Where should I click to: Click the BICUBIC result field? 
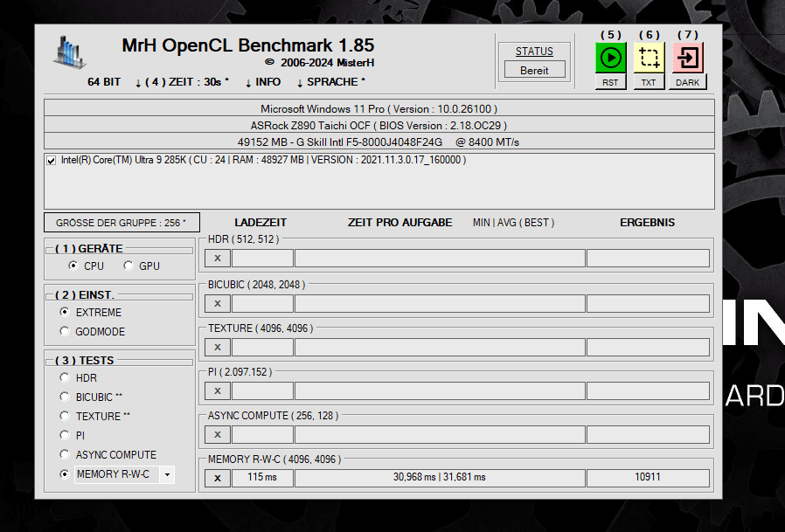(648, 303)
